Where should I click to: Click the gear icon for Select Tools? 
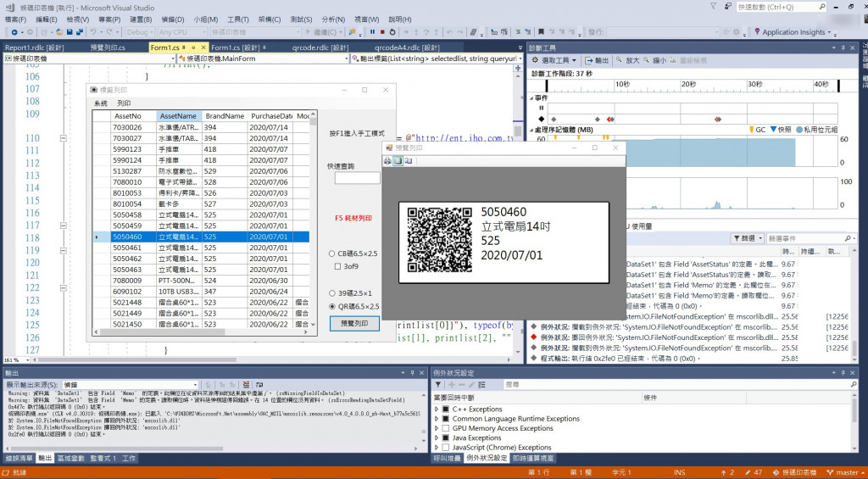point(535,60)
